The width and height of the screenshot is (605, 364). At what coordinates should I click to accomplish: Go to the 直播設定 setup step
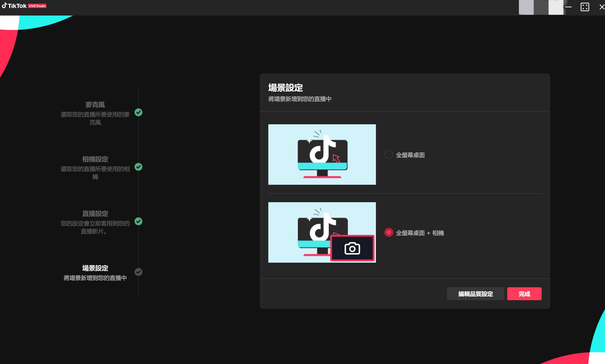click(95, 214)
